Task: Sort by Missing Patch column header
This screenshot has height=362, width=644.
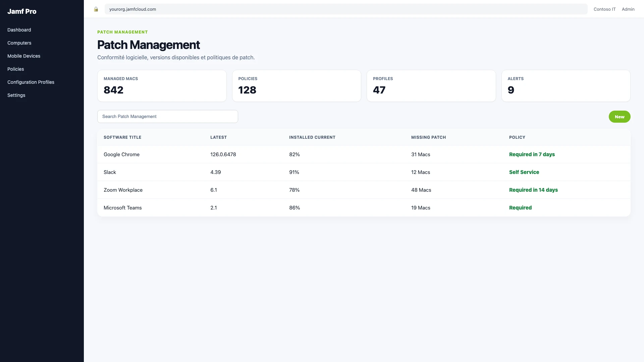Action: click(428, 137)
